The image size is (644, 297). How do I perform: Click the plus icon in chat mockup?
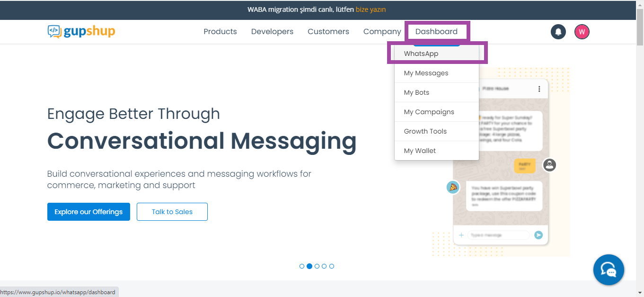(x=461, y=235)
